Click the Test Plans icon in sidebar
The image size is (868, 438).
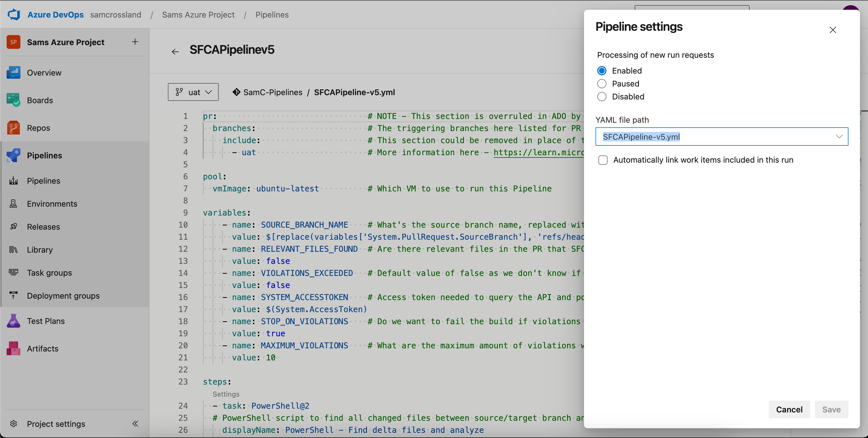tap(14, 321)
